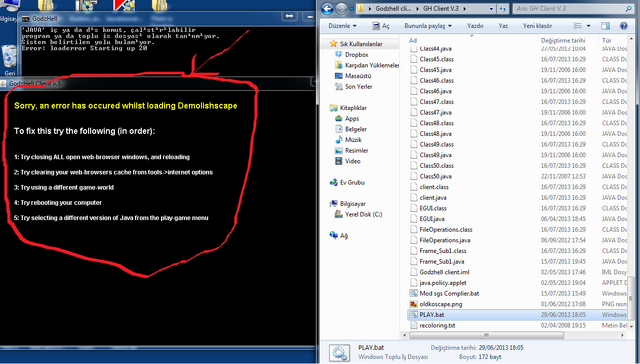Click the oldkoscape.png file icon
The height and width of the screenshot is (364, 640).
[413, 304]
